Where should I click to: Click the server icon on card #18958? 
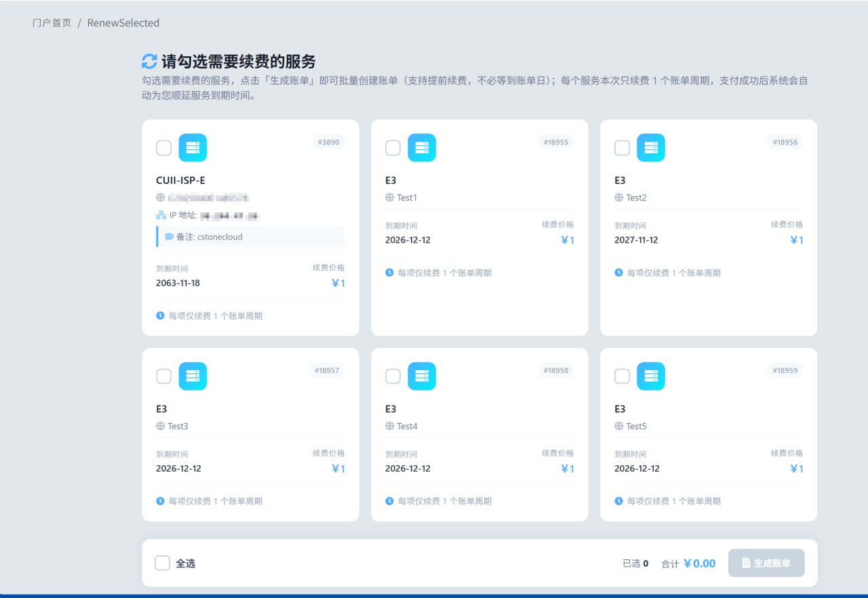pos(422,376)
